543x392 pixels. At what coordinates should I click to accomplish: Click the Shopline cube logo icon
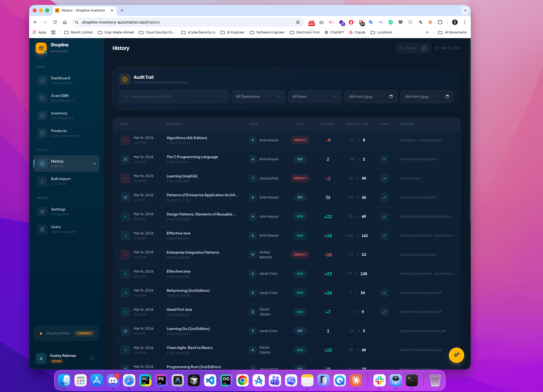(41, 48)
